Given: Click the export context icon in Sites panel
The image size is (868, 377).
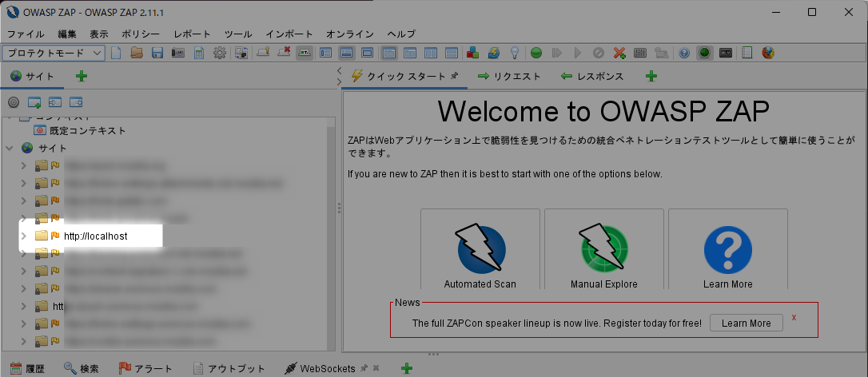Looking at the screenshot, I should [76, 102].
